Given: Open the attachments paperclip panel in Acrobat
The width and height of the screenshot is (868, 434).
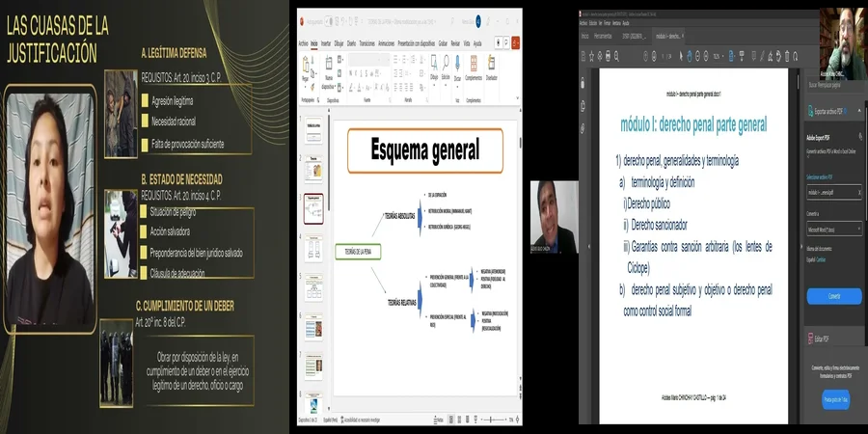Looking at the screenshot, I should [x=583, y=128].
